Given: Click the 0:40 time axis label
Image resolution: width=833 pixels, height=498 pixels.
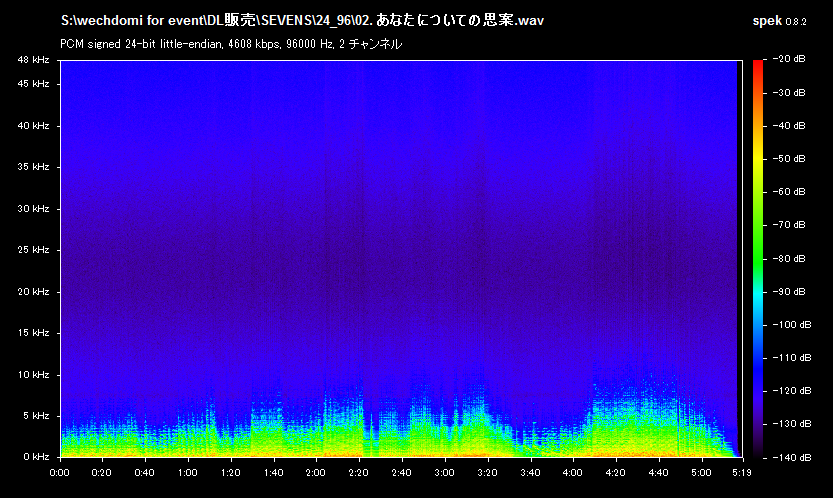Looking at the screenshot, I should click(x=144, y=473).
